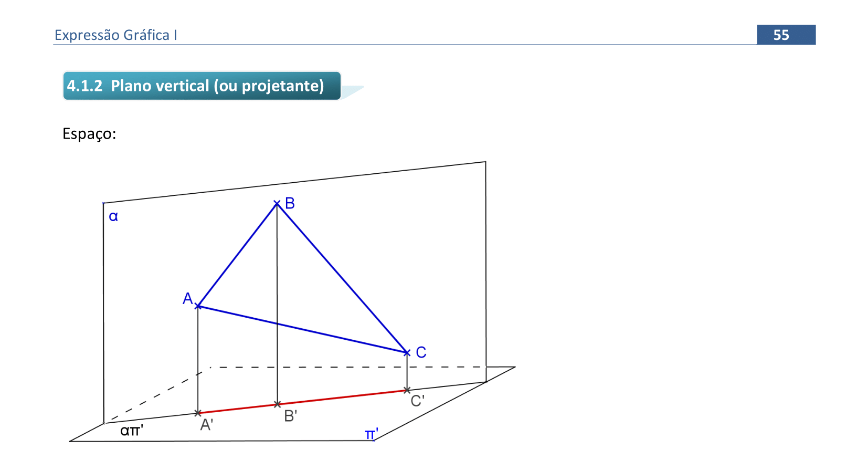Click the letter C label on the triangle

(x=421, y=352)
